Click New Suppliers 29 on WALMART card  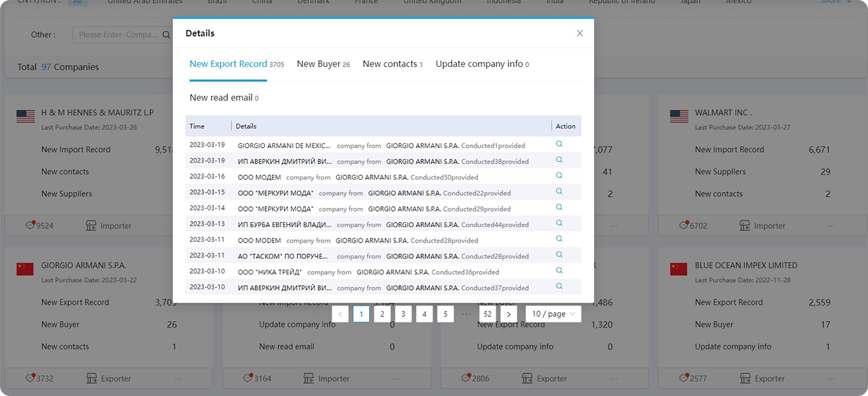coord(763,172)
